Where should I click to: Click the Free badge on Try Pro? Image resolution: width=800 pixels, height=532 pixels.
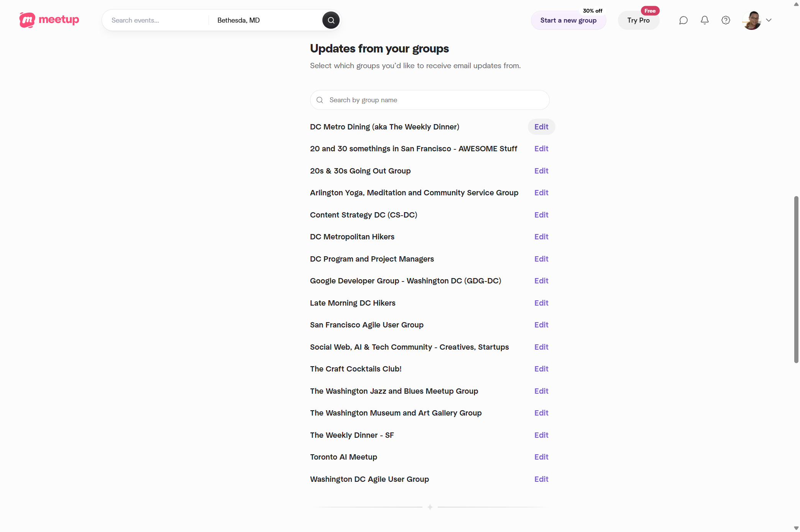[x=650, y=11]
